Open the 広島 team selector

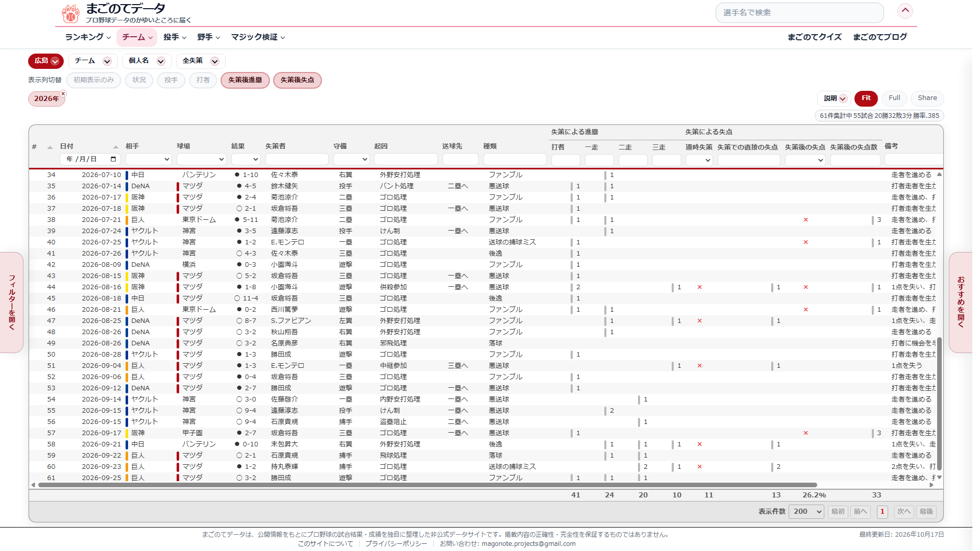tap(46, 61)
